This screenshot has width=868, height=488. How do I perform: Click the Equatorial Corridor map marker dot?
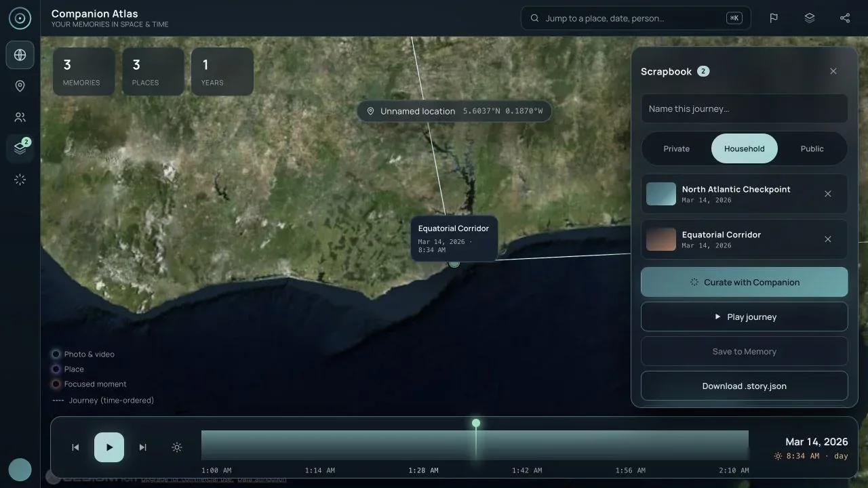coord(454,264)
